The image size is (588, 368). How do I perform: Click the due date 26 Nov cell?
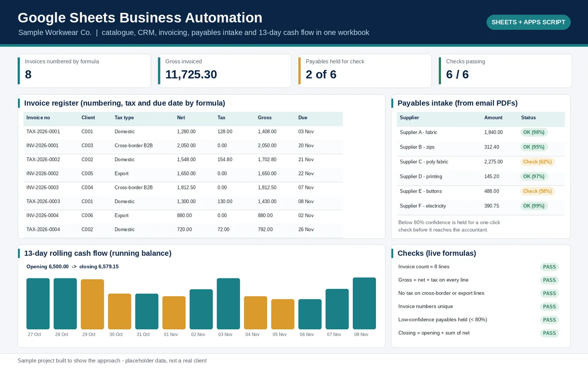point(306,230)
